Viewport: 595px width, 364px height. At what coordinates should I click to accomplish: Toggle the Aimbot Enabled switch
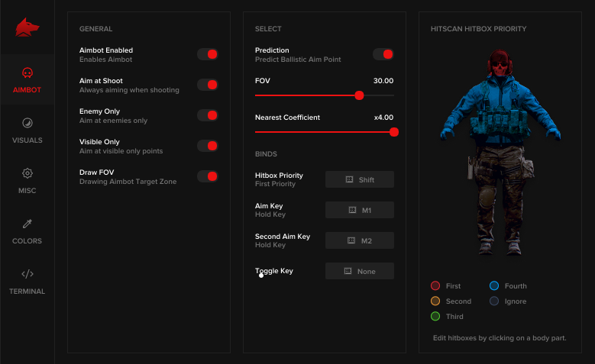pyautogui.click(x=208, y=54)
